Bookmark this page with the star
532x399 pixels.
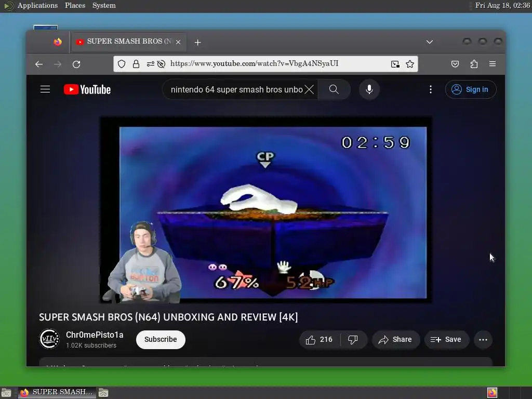point(410,64)
